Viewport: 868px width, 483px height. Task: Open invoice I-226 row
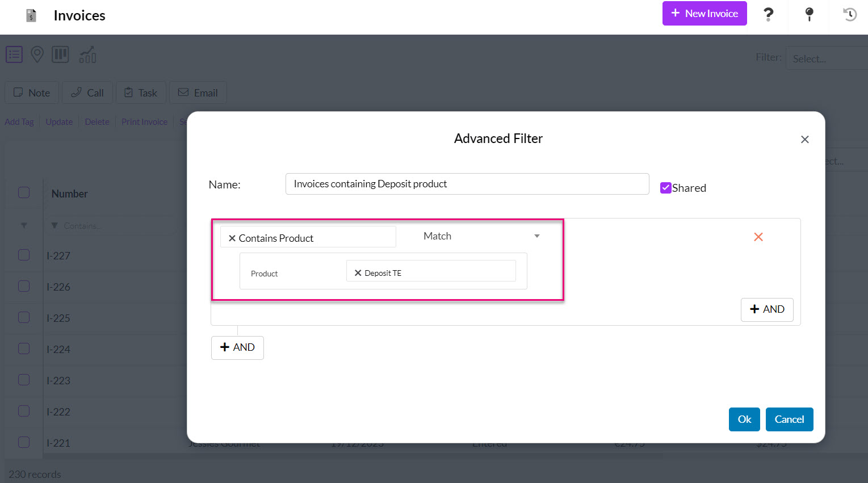(x=58, y=287)
